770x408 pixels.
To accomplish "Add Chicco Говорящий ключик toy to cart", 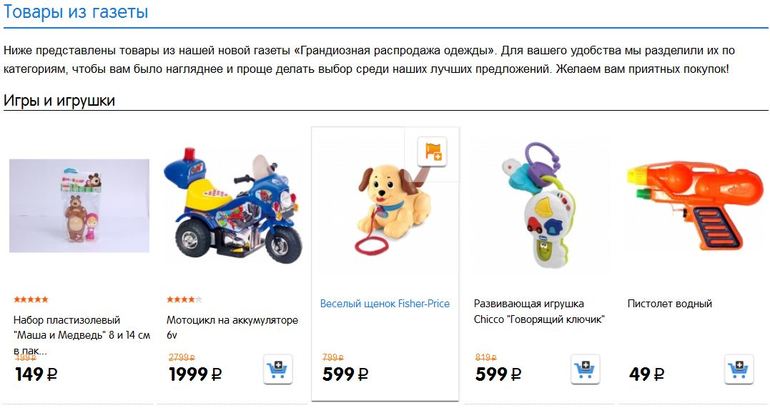I will coord(585,369).
